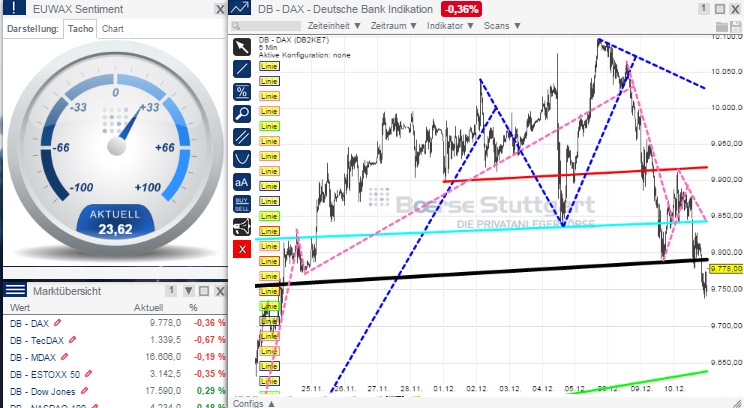Click the red X delete-drawings tool
Viewport: 744px width, 408px height.
coord(242,249)
